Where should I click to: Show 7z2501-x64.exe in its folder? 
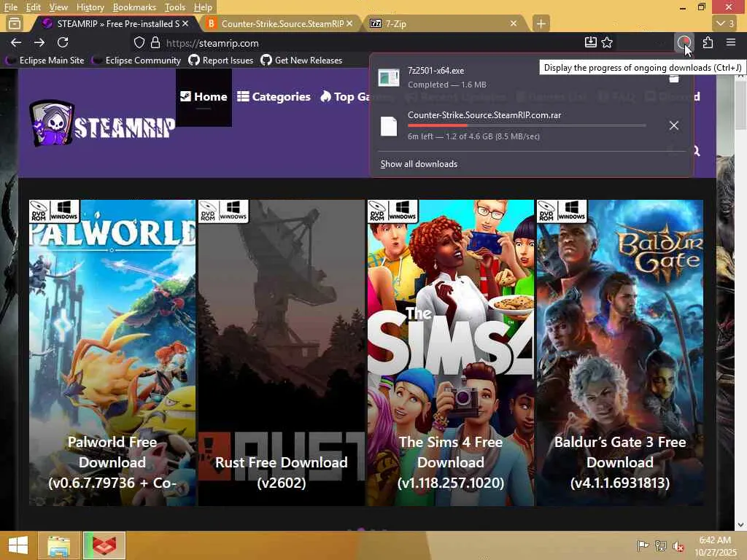point(673,78)
